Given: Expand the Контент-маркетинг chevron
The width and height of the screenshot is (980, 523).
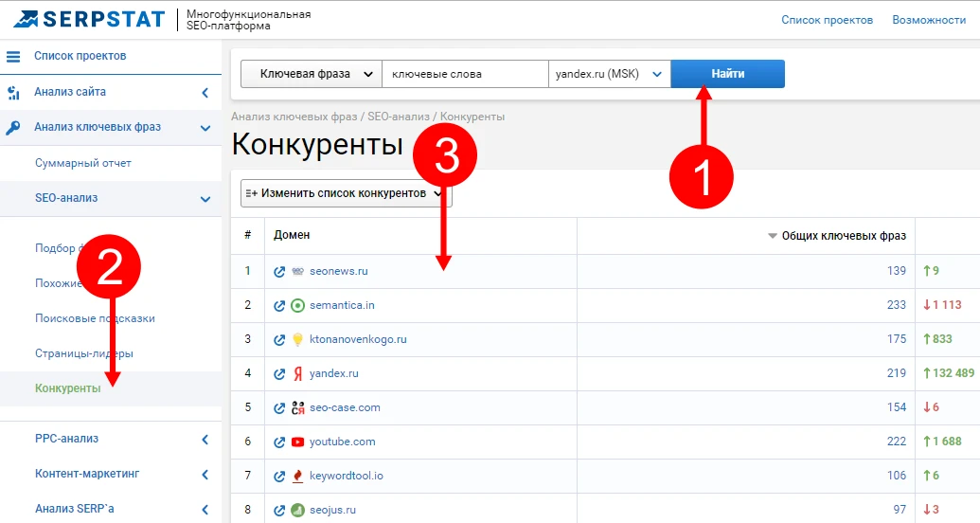Looking at the screenshot, I should pyautogui.click(x=205, y=474).
